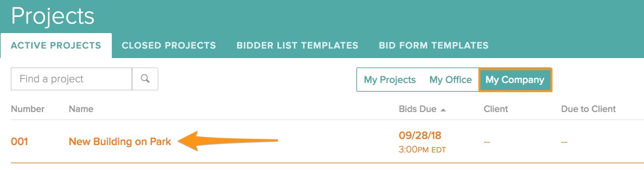Click the 3:00PM EDT bid time

click(422, 149)
